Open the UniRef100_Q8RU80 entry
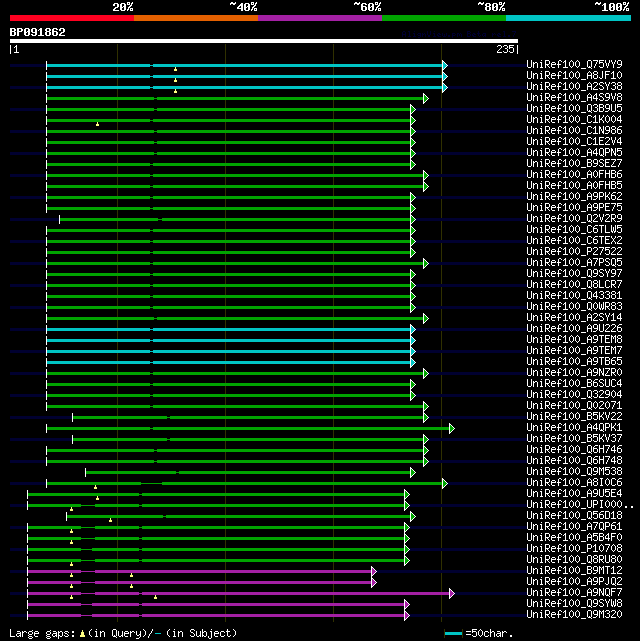 574,560
